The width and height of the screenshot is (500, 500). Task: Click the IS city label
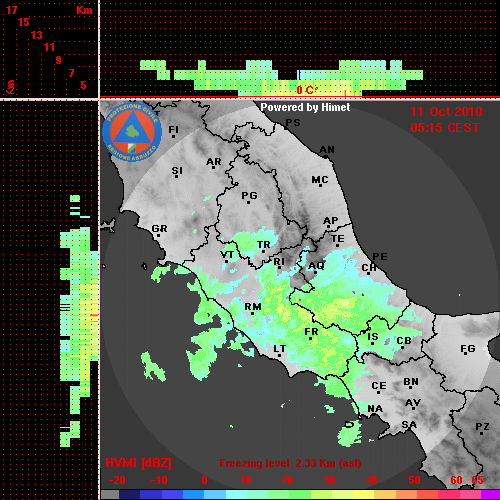click(373, 337)
